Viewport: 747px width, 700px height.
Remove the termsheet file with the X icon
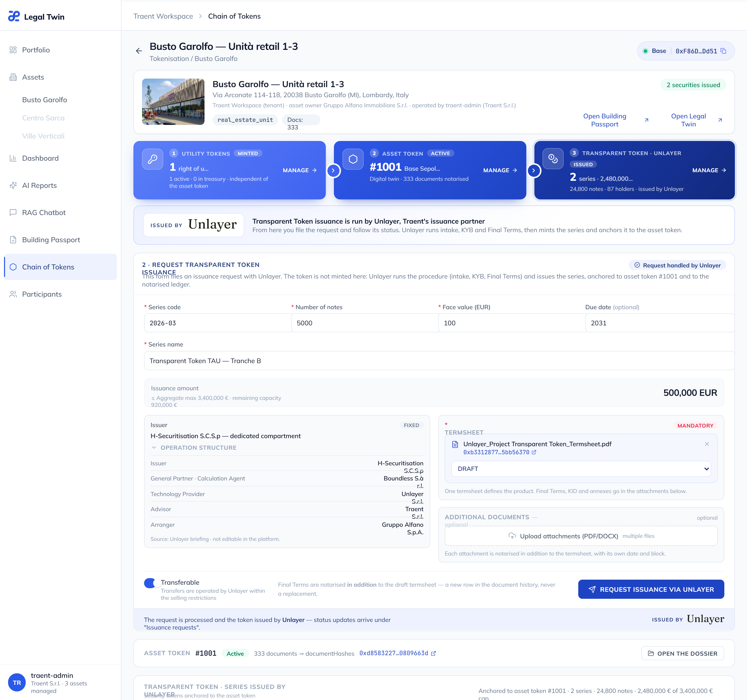[707, 444]
